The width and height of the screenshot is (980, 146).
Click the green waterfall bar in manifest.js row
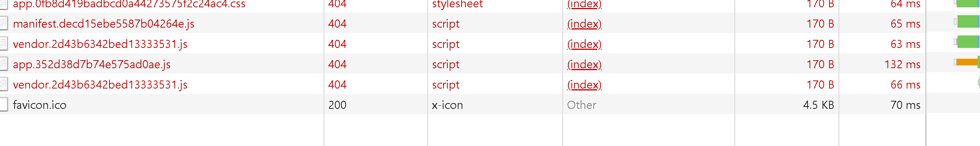968,21
